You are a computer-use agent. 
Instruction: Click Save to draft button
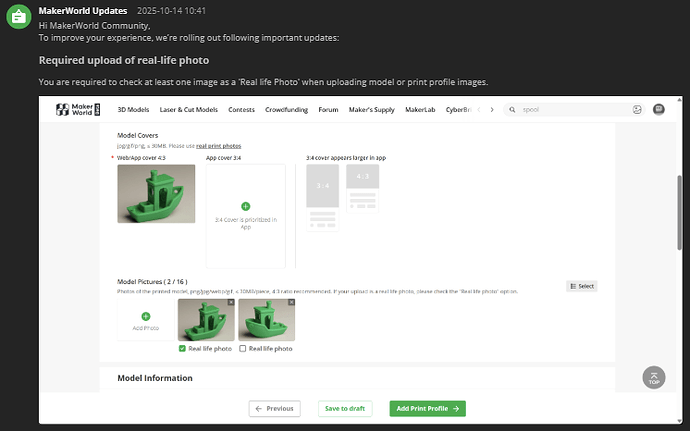click(x=345, y=409)
